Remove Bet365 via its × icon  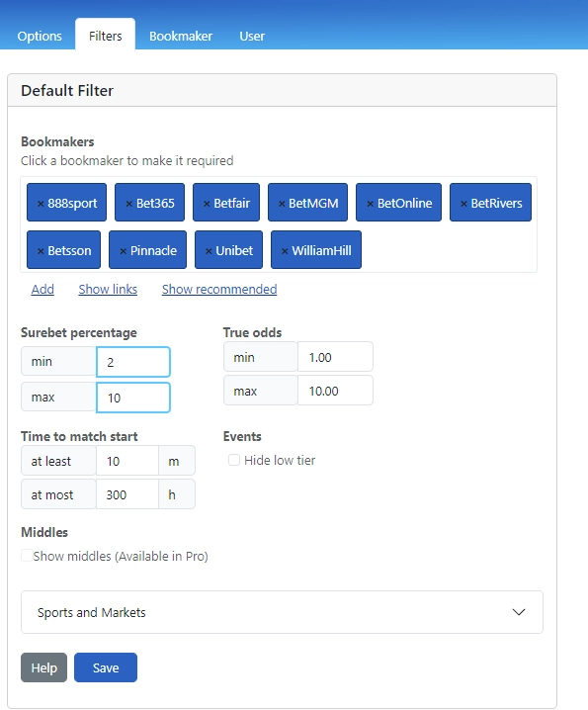pyautogui.click(x=129, y=204)
